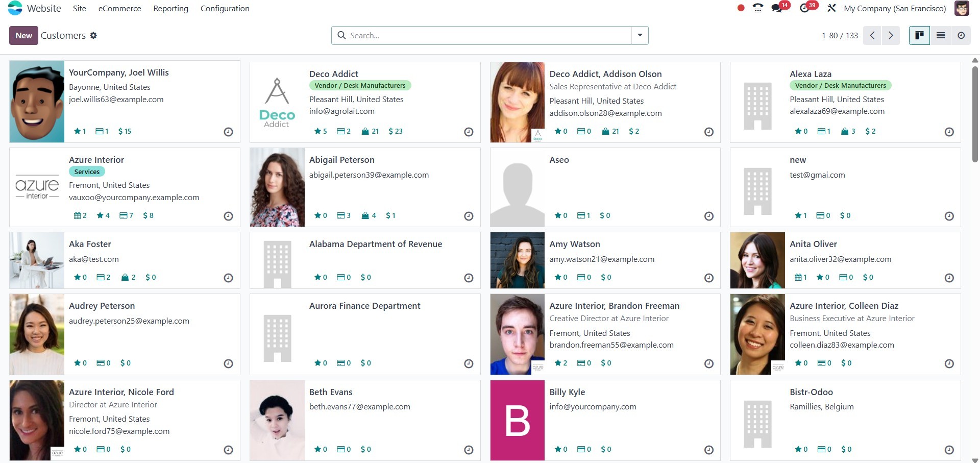980x463 pixels.
Task: Open activities clock with 39 badge
Action: tap(804, 8)
